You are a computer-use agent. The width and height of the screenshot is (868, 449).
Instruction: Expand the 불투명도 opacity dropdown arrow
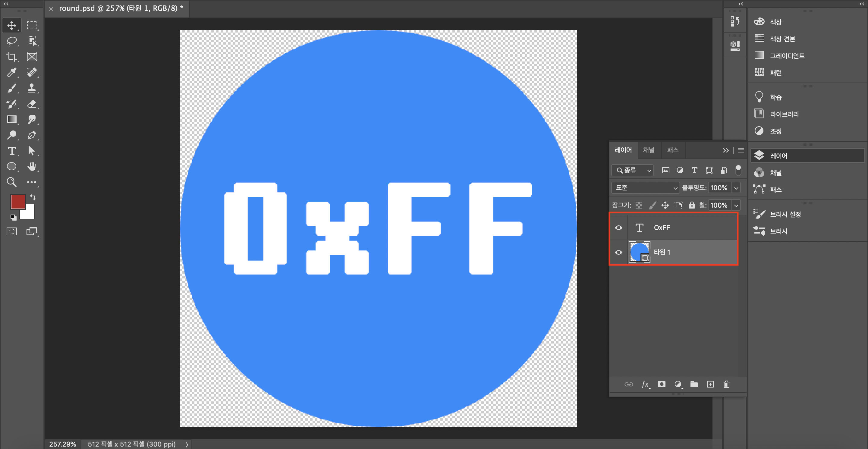(x=736, y=188)
